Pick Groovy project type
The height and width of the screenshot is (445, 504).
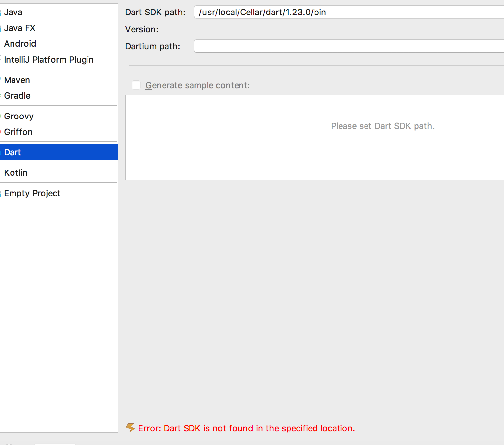click(59, 116)
